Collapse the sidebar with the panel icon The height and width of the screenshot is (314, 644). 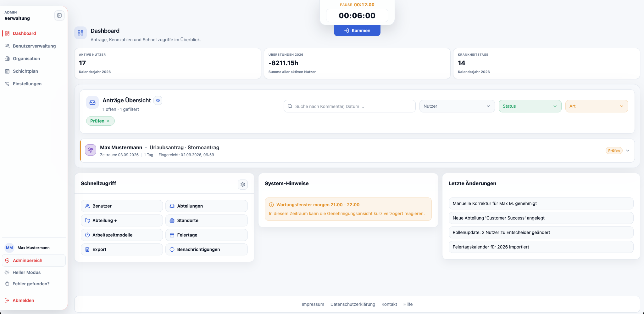click(x=59, y=15)
